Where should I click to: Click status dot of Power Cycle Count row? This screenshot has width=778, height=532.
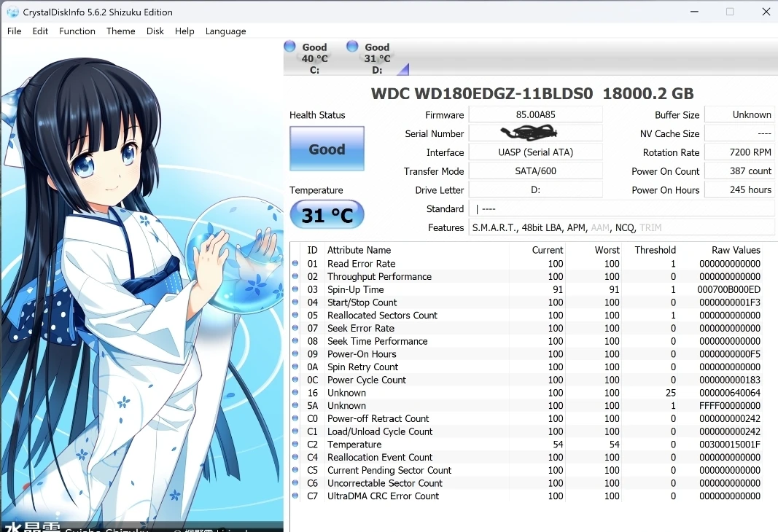296,379
